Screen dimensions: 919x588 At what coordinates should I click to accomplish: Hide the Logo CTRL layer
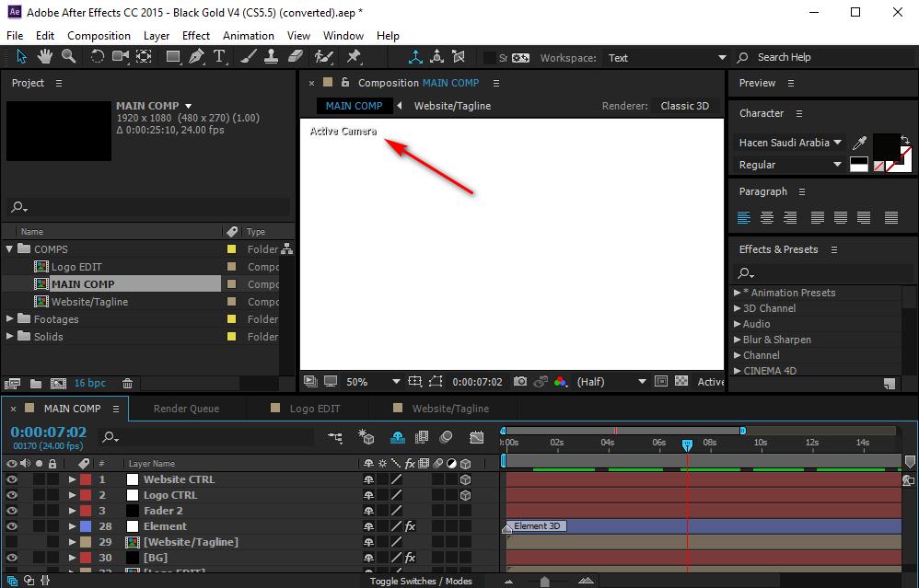click(x=12, y=495)
